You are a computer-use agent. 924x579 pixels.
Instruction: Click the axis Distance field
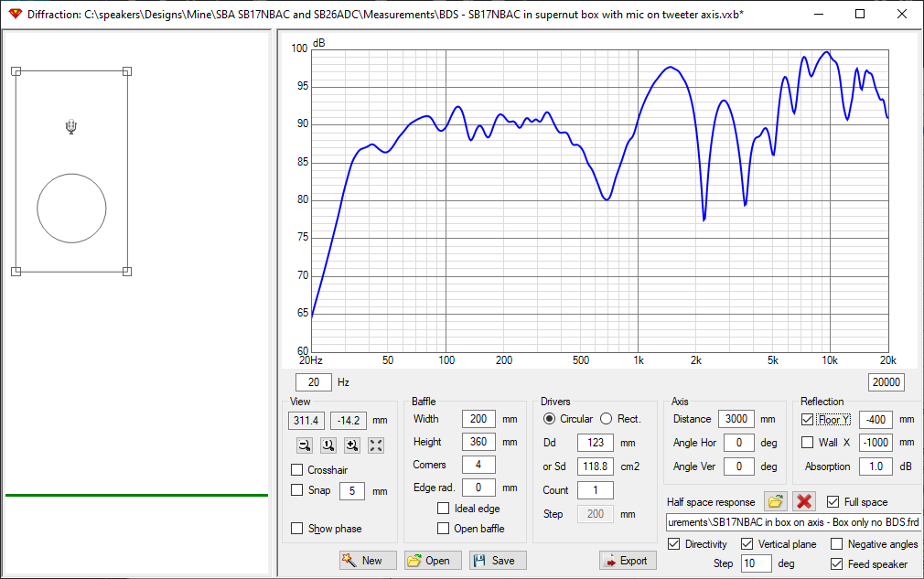[x=736, y=419]
